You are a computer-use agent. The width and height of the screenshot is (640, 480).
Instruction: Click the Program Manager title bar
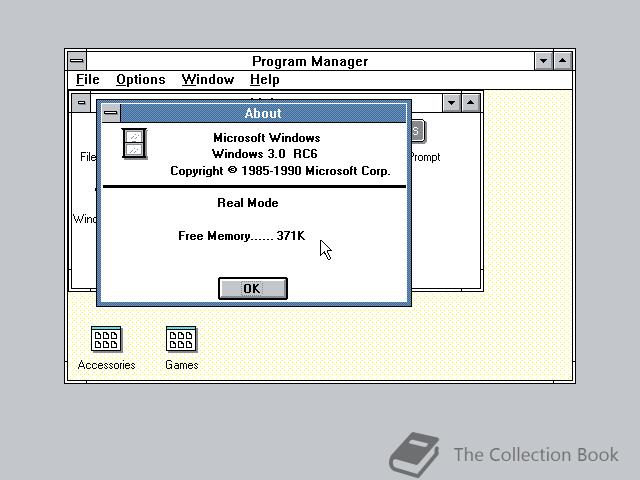[310, 61]
